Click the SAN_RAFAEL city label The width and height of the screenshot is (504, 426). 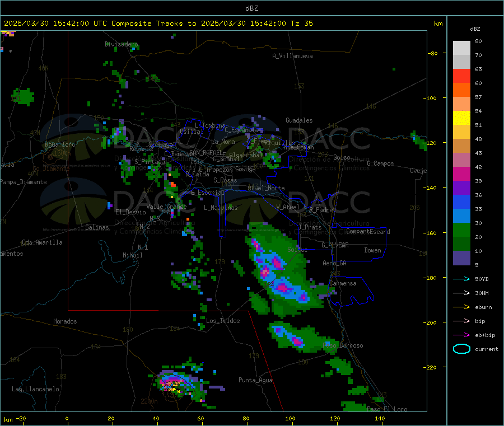pos(206,152)
